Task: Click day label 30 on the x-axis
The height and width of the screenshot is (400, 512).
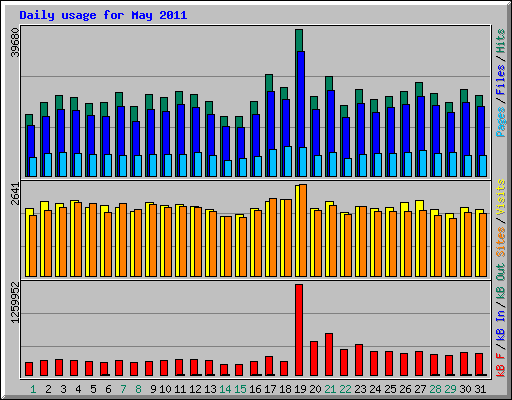Action: 465,389
